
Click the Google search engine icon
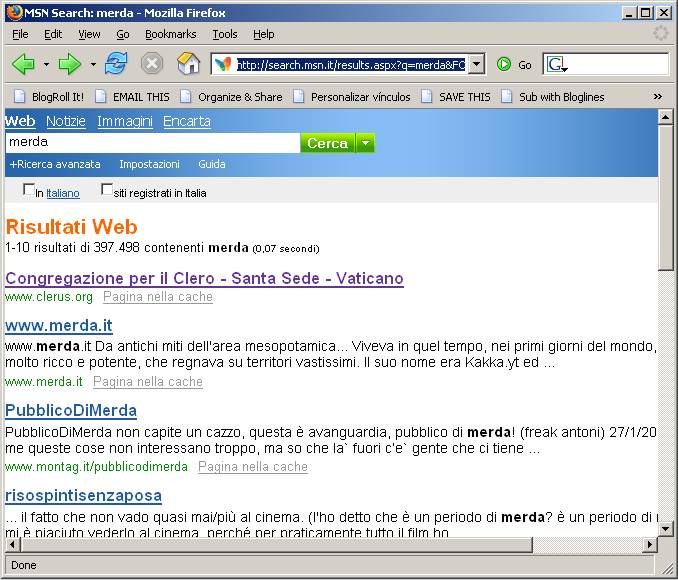(x=557, y=64)
